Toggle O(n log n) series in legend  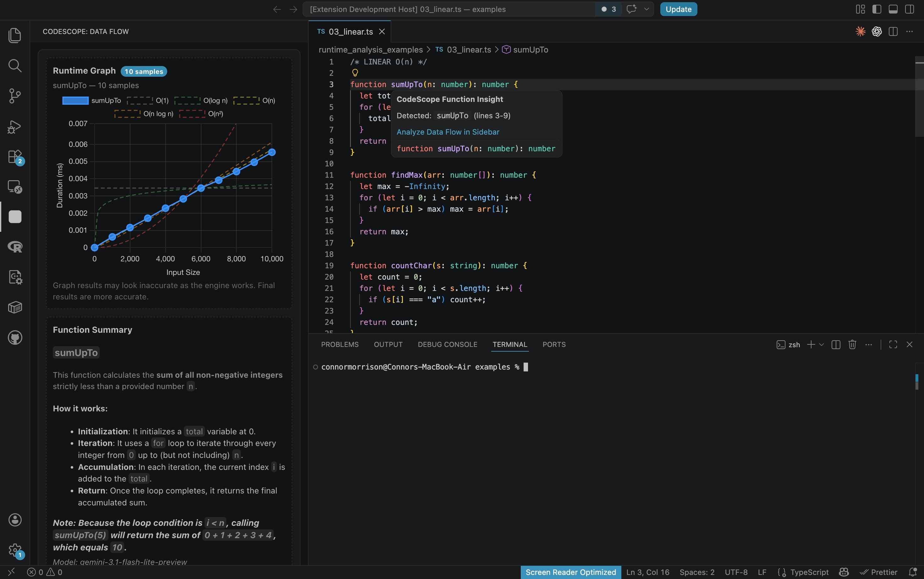click(144, 114)
